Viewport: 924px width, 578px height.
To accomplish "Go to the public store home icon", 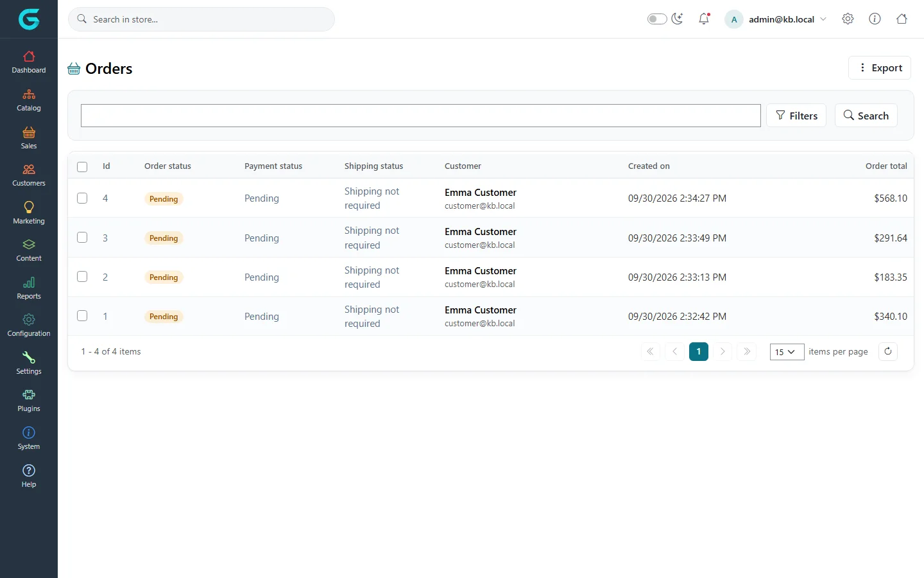I will tap(902, 19).
